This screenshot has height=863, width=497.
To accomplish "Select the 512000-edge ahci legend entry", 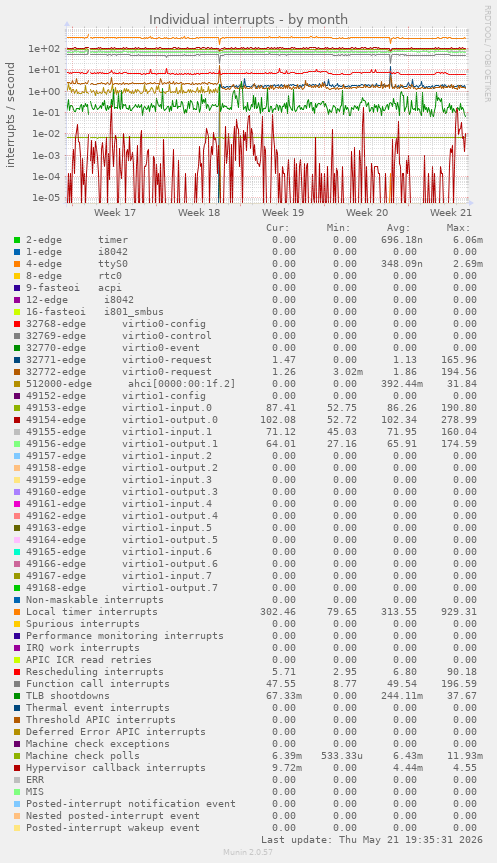I will [130, 384].
